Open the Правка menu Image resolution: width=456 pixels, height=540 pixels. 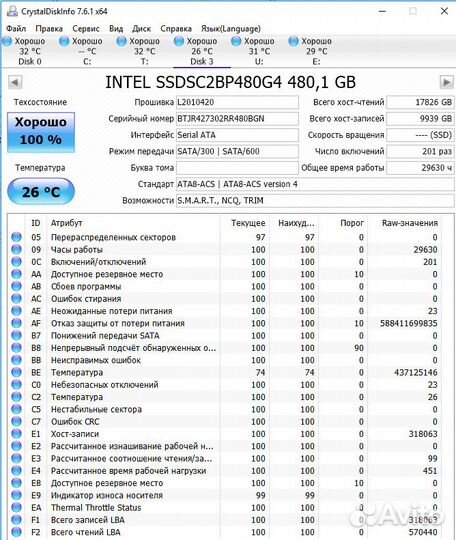coord(49,29)
